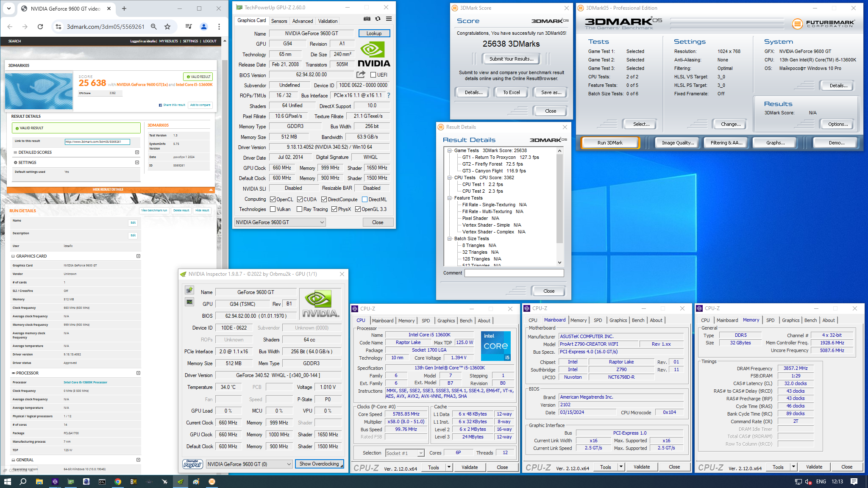Open the SPD tab in Mainboard CPU-Z window
868x488 pixels.
coord(598,320)
